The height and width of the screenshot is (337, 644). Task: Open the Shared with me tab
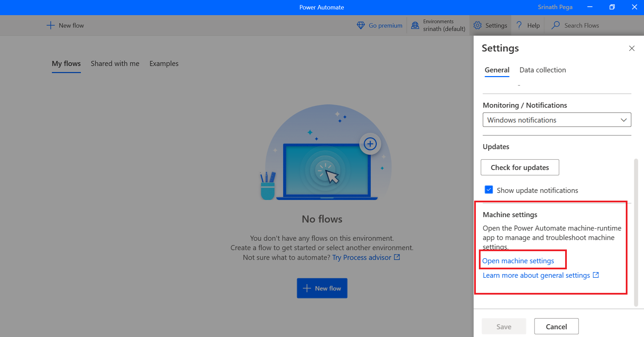[x=115, y=64]
